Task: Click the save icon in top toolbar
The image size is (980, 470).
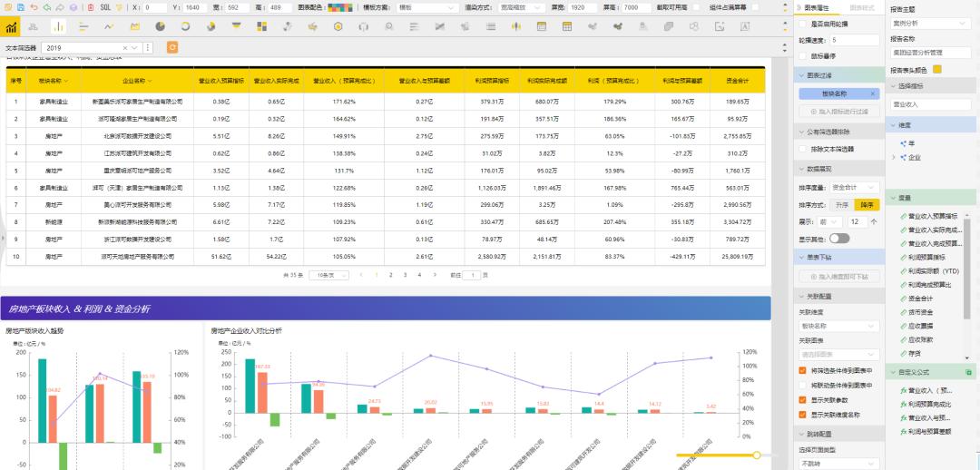Action: pyautogui.click(x=20, y=7)
